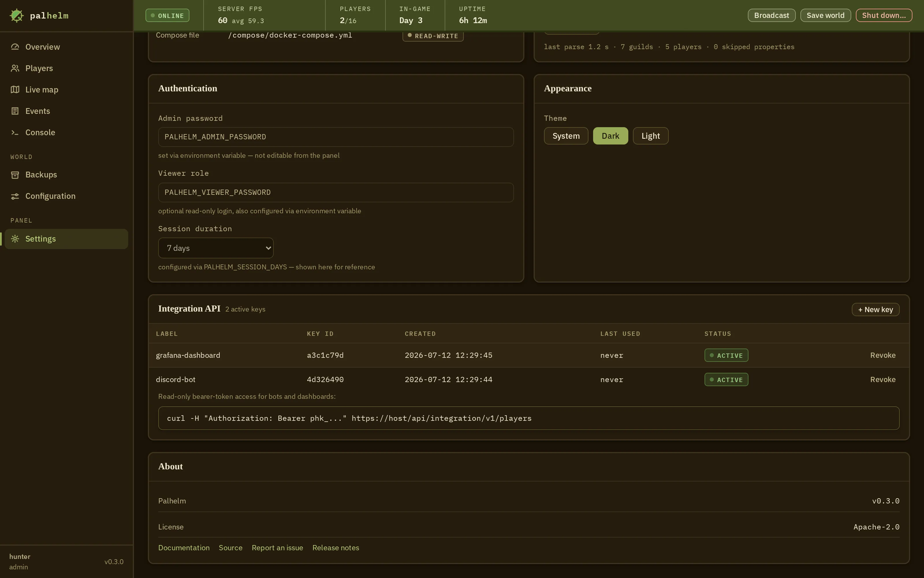Click the Uptime value 6h 12m
Viewport: 924px width, 578px height.
[x=473, y=20]
